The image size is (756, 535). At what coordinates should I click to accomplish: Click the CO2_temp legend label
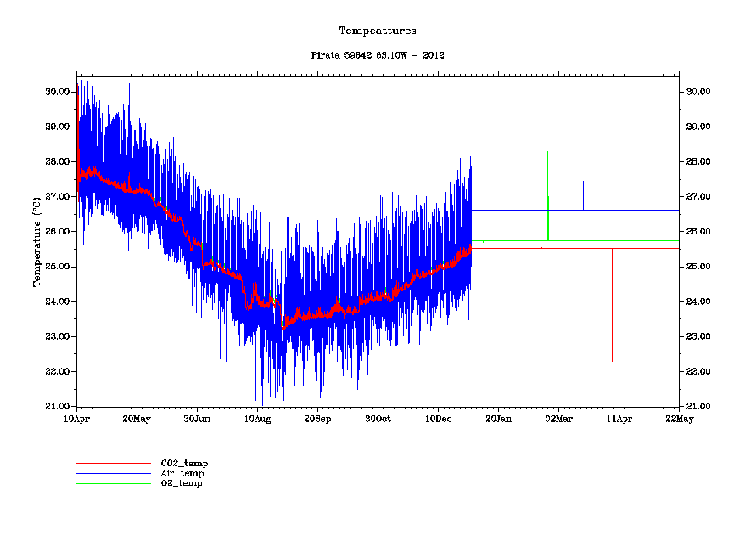[184, 463]
